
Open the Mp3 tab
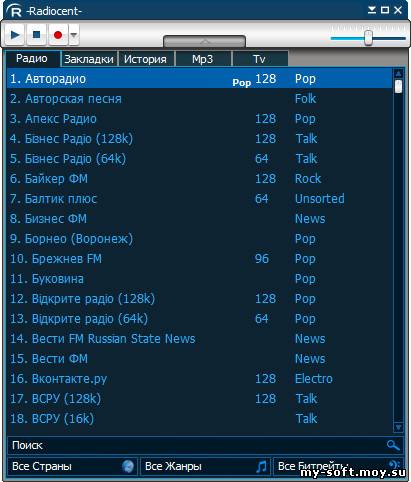[x=203, y=59]
